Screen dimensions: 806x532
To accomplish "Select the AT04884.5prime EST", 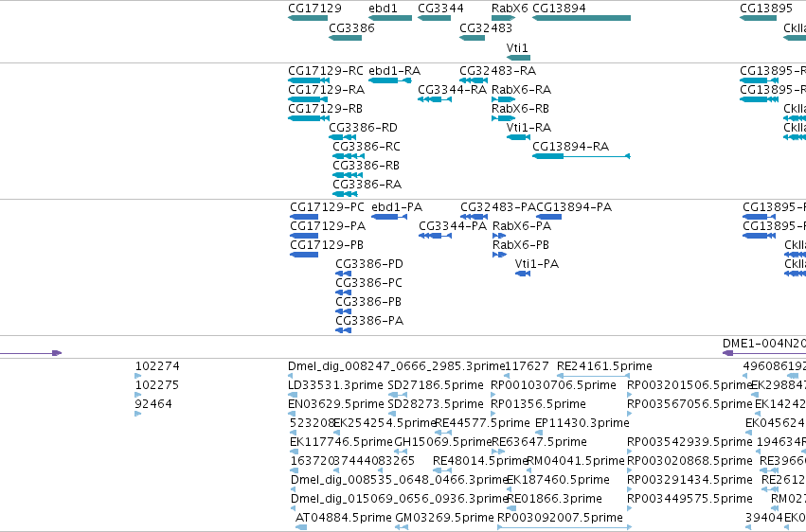I will click(300, 527).
